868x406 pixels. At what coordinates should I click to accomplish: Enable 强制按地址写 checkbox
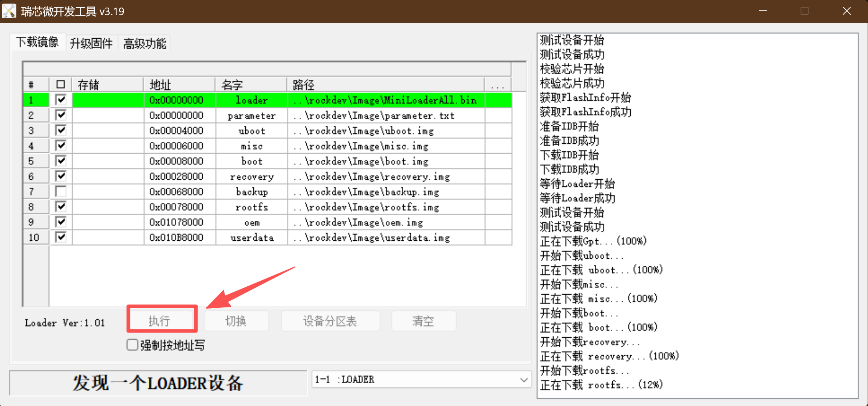pyautogui.click(x=132, y=345)
